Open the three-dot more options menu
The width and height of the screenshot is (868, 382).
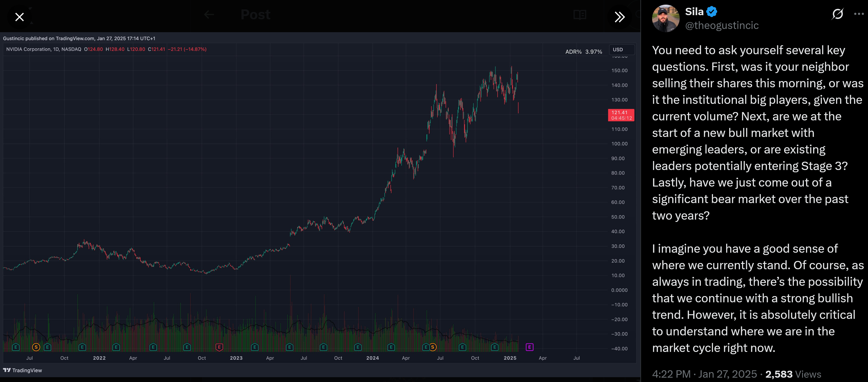click(859, 14)
